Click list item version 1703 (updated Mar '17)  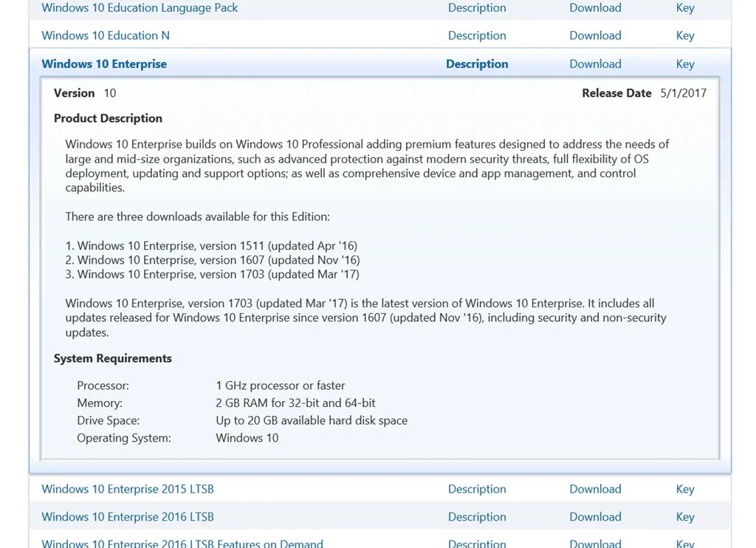point(213,275)
